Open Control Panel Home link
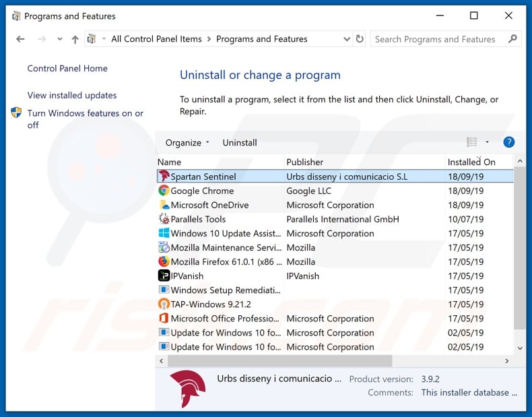This screenshot has width=532, height=417. pyautogui.click(x=67, y=68)
